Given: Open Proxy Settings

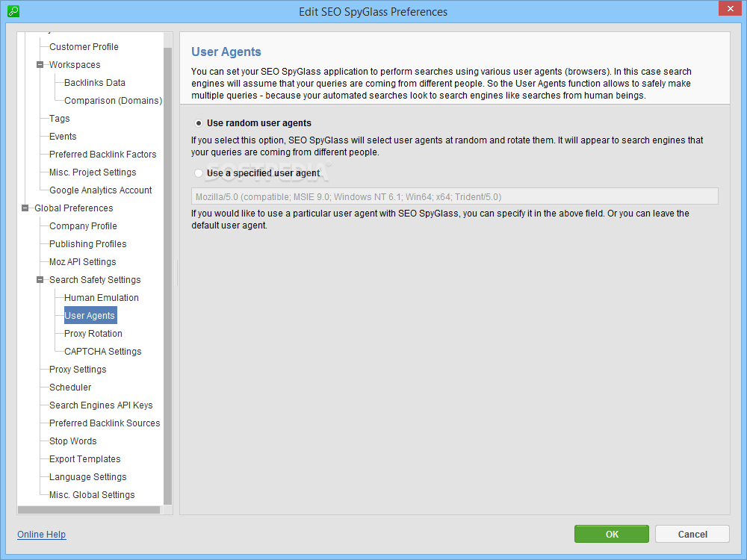Looking at the screenshot, I should [x=78, y=370].
